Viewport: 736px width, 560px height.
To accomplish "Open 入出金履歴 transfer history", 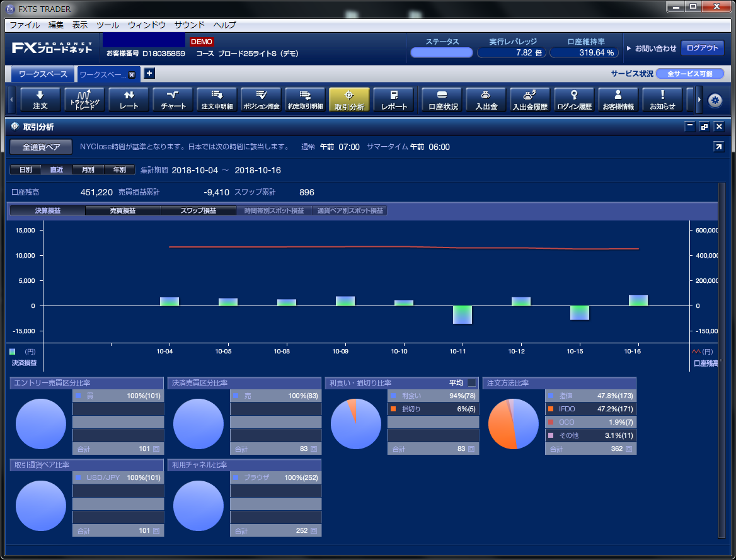I will pos(530,100).
